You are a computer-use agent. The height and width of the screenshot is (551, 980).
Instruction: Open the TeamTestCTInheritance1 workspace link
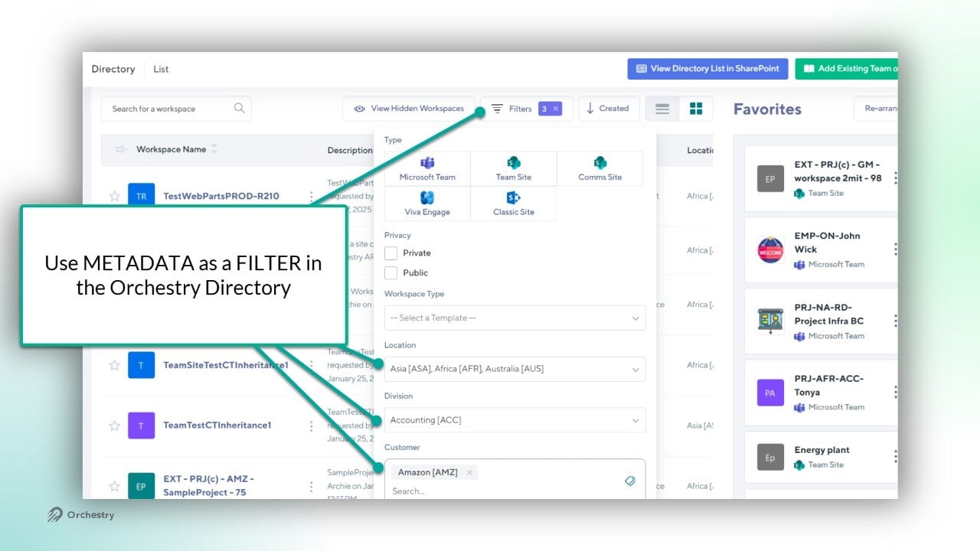(x=217, y=425)
